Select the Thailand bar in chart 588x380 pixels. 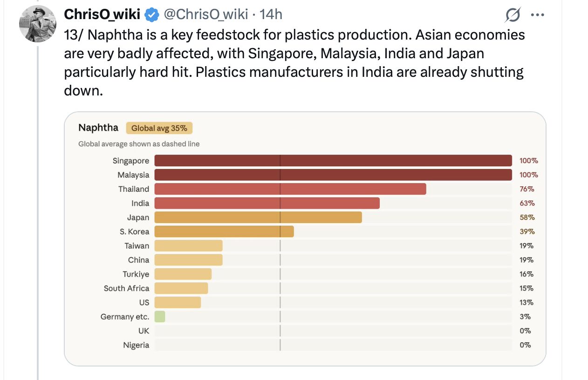tap(290, 189)
